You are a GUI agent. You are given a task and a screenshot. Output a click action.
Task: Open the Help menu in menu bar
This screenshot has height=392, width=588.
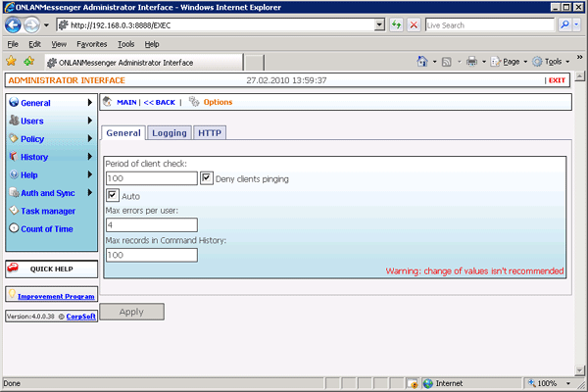[x=152, y=44]
